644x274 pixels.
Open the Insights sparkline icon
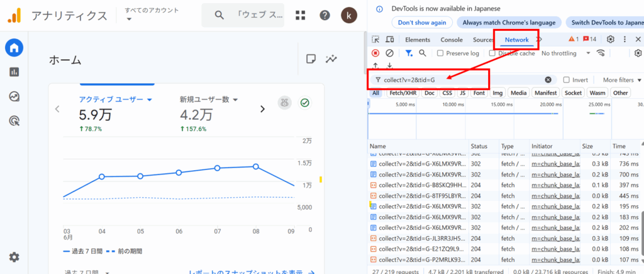point(331,59)
